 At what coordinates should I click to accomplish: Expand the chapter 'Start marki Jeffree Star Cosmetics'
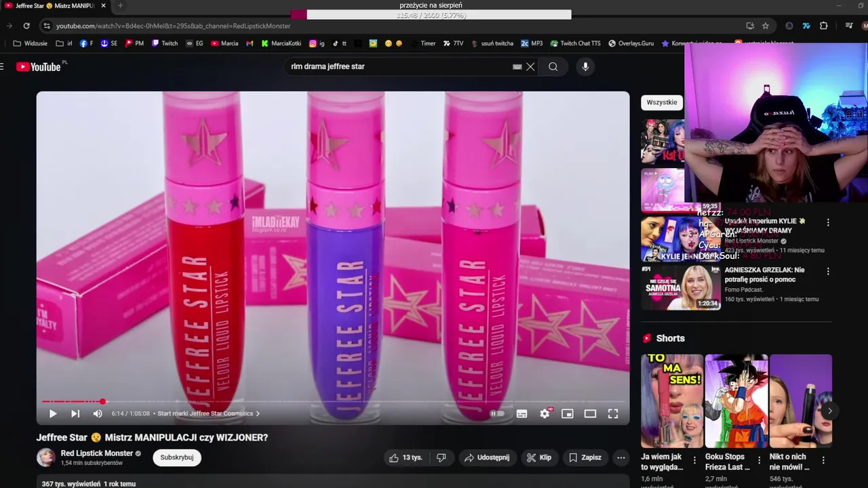click(x=208, y=413)
